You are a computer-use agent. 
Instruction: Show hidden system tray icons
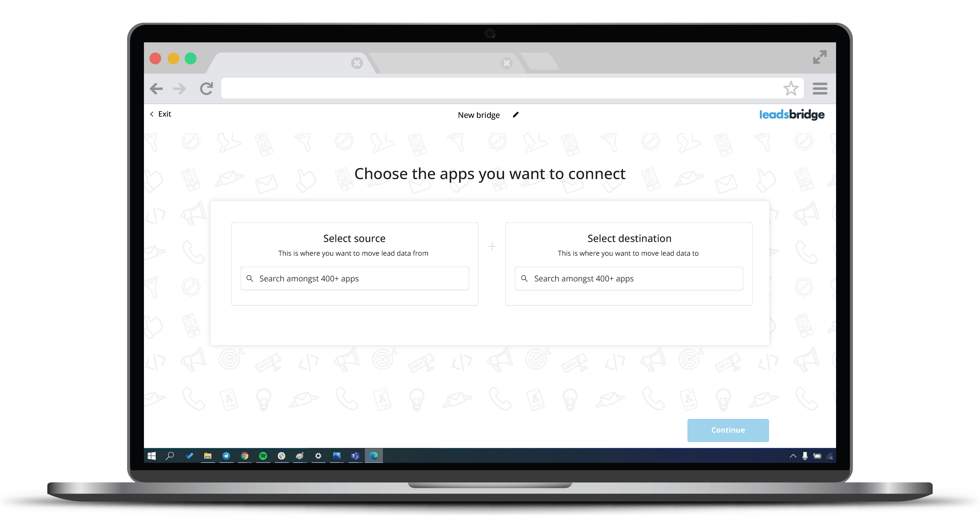pos(792,456)
